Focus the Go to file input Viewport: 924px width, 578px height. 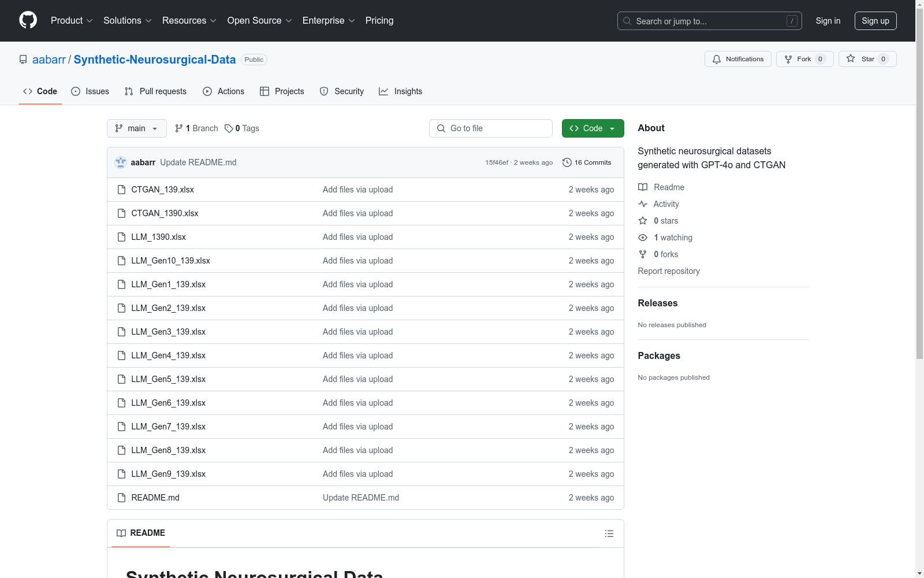point(491,128)
